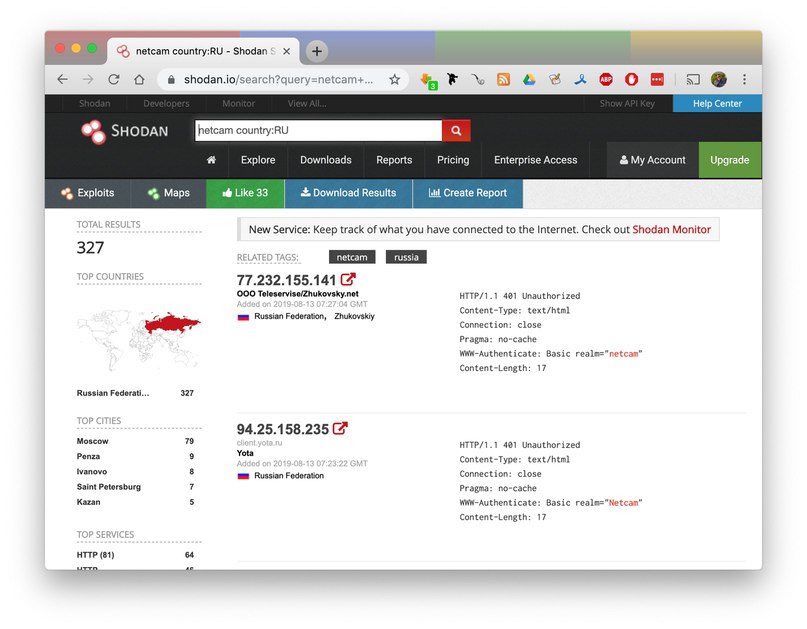The width and height of the screenshot is (807, 629).
Task: Click Shodan link in top bar
Action: click(x=95, y=103)
